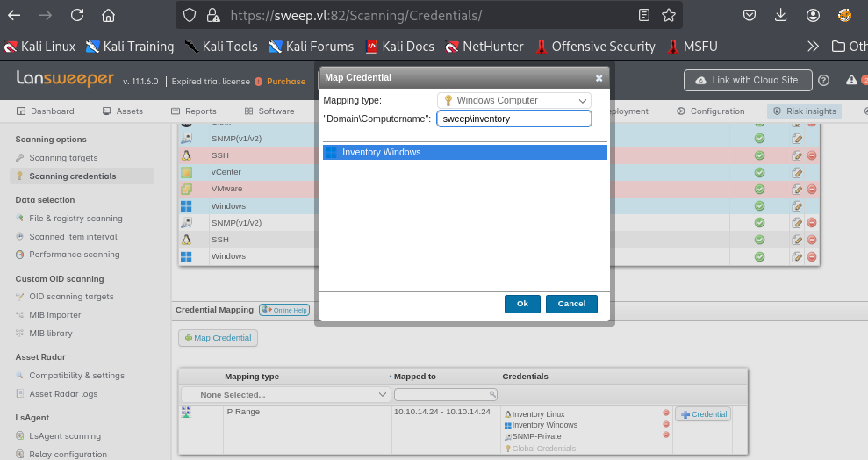Go to the Reports tab
The width and height of the screenshot is (868, 460).
coord(194,111)
